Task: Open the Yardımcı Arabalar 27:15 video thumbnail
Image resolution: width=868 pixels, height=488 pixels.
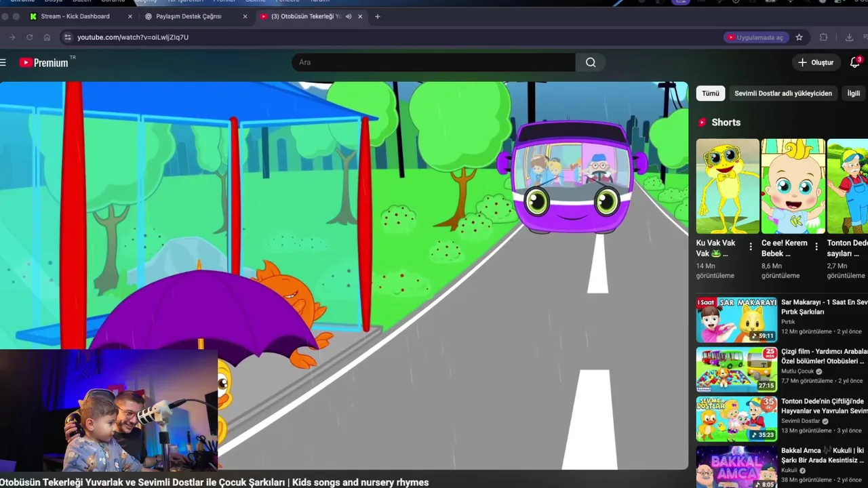Action: point(736,370)
